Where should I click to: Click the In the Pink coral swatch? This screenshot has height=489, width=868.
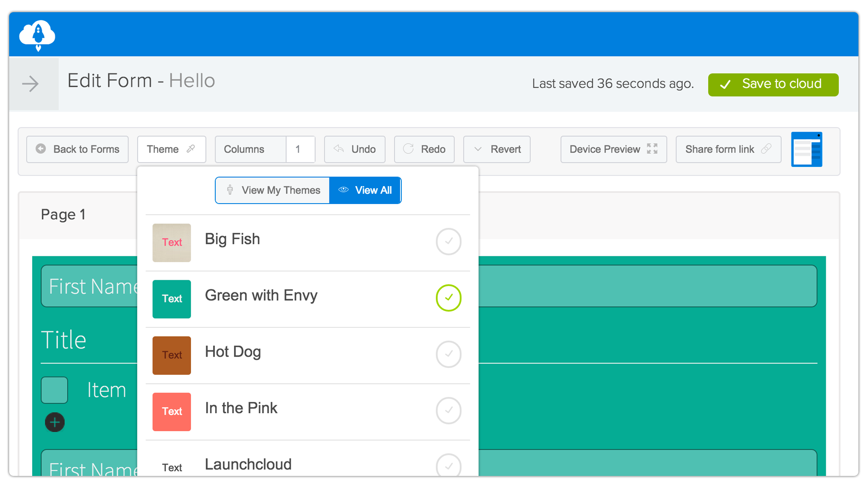pos(172,412)
